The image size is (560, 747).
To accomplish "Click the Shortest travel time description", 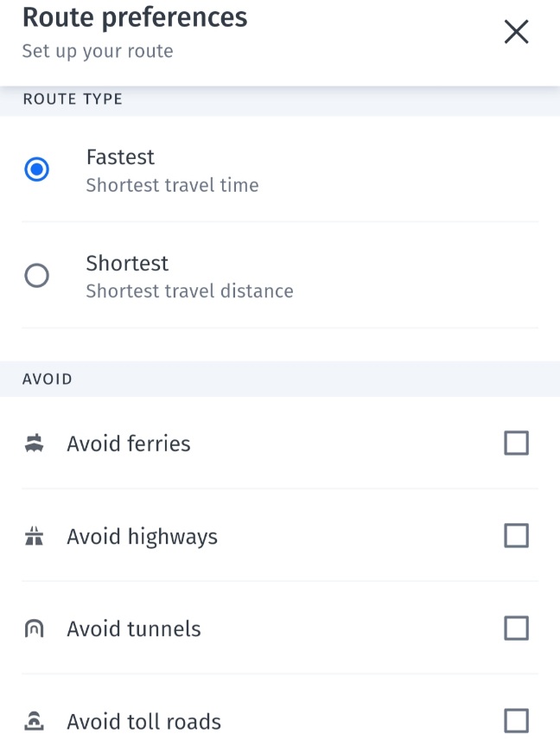I will tap(172, 185).
